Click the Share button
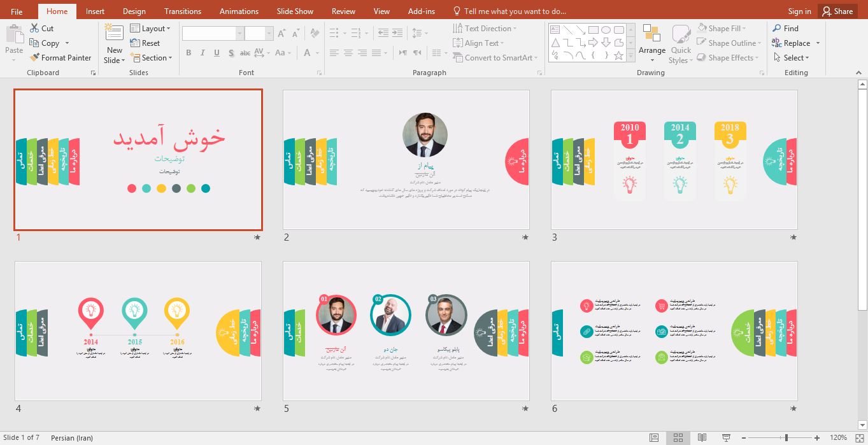868x445 pixels. 836,11
